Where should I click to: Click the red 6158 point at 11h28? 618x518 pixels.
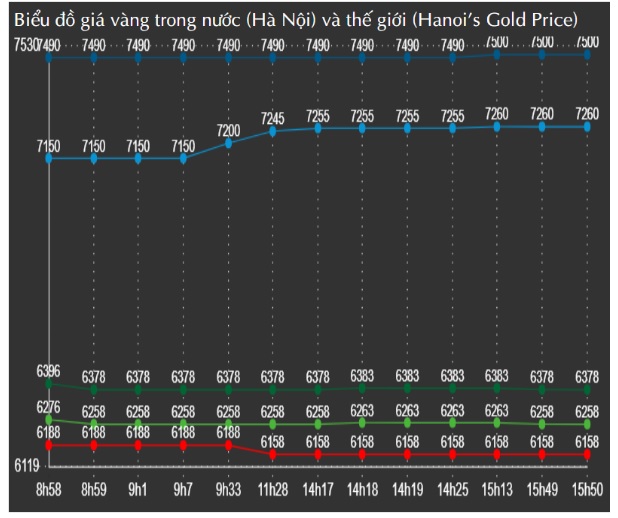point(273,455)
